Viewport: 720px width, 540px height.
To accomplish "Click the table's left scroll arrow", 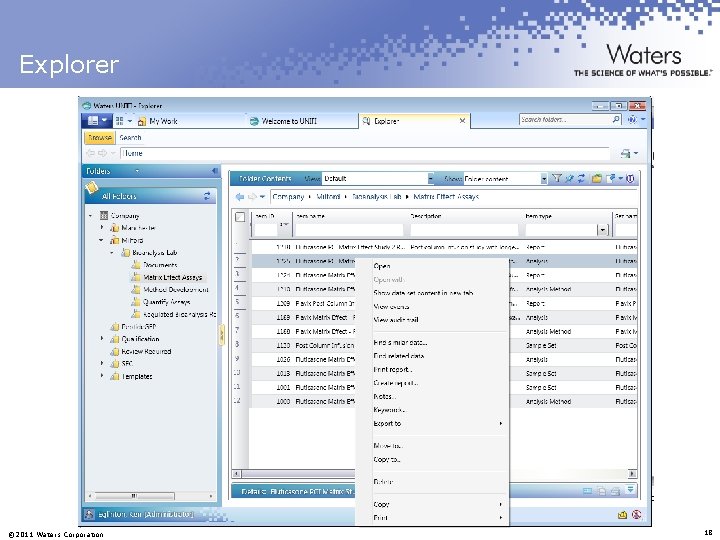I will tap(237, 473).
